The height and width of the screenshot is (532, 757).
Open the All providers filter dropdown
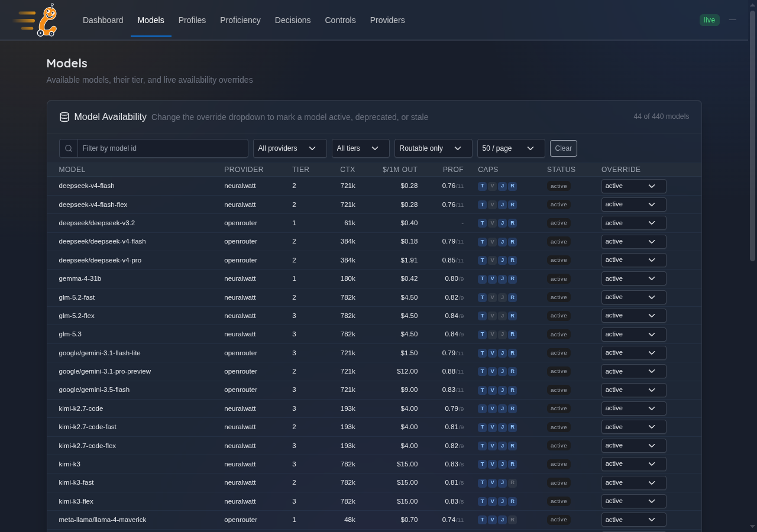[x=290, y=148]
